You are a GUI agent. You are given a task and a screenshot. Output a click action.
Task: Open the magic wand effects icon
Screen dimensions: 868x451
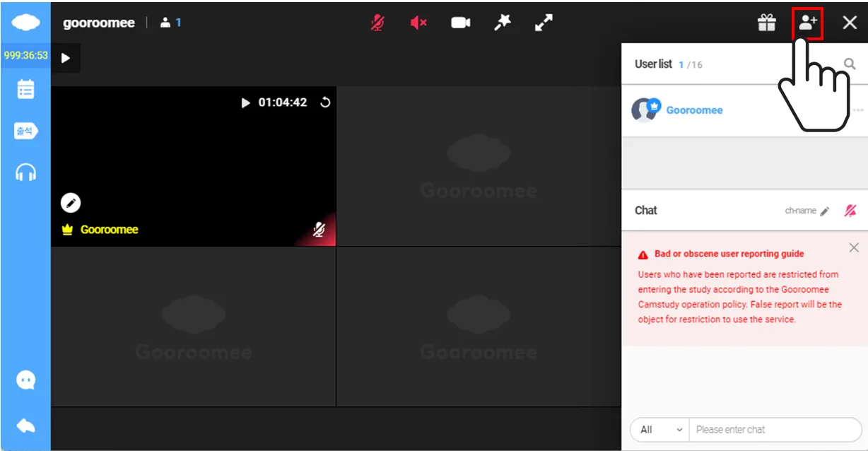[502, 23]
